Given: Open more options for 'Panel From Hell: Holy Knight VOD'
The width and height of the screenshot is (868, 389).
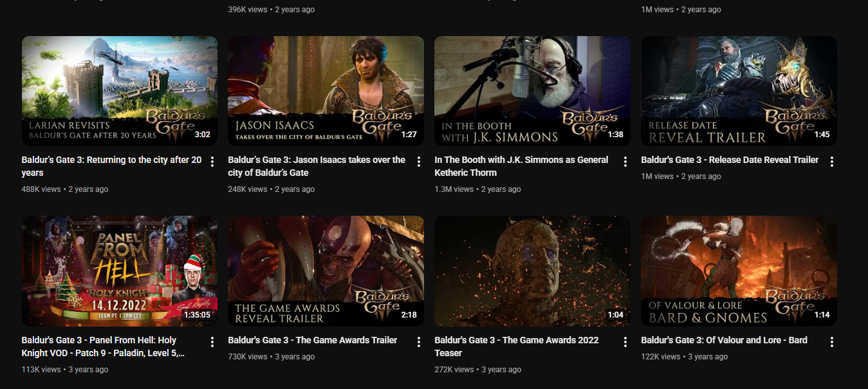Looking at the screenshot, I should [212, 342].
